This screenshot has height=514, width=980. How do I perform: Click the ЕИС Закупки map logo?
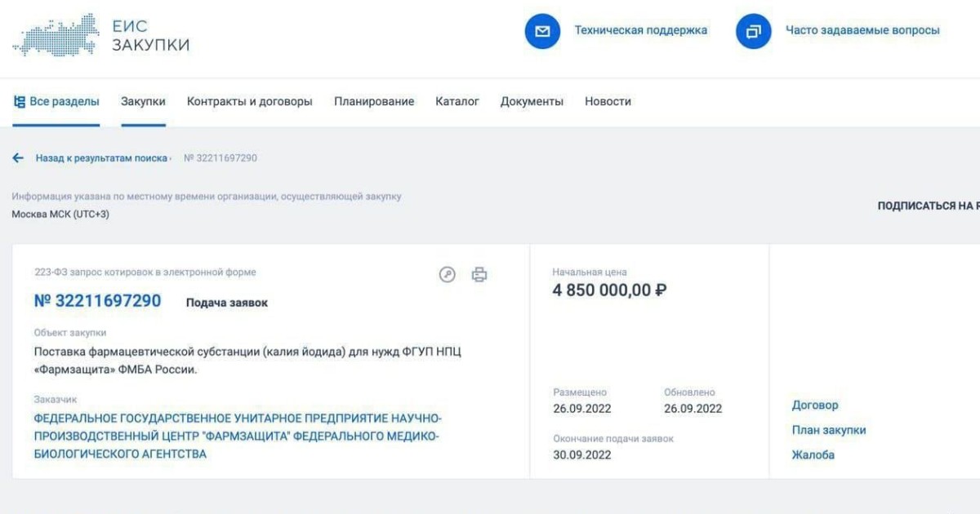click(x=56, y=35)
